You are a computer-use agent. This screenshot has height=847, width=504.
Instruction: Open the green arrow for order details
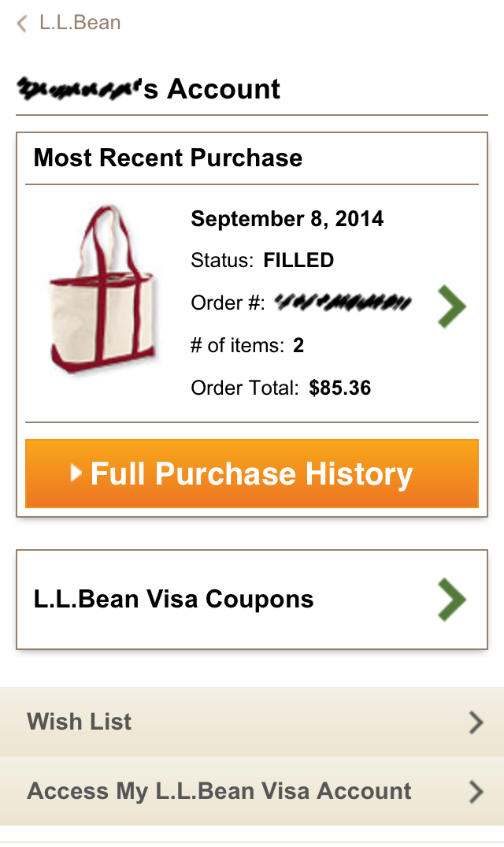point(451,306)
